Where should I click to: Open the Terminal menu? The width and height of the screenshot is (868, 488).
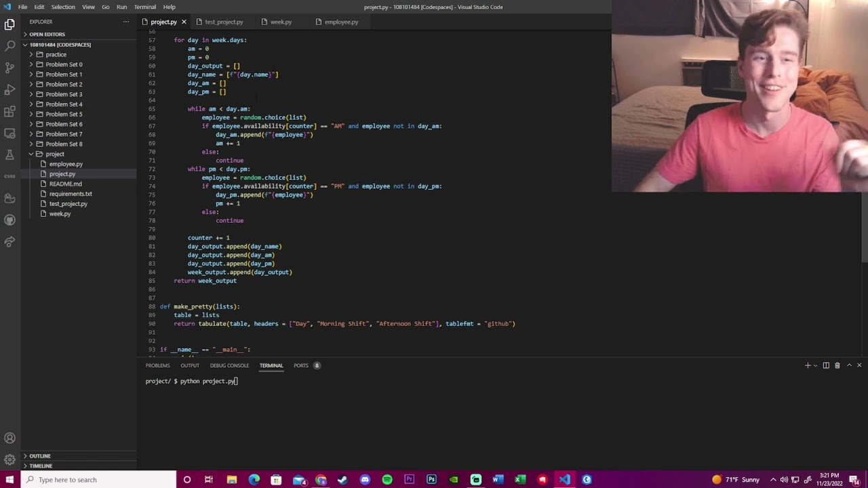(145, 7)
